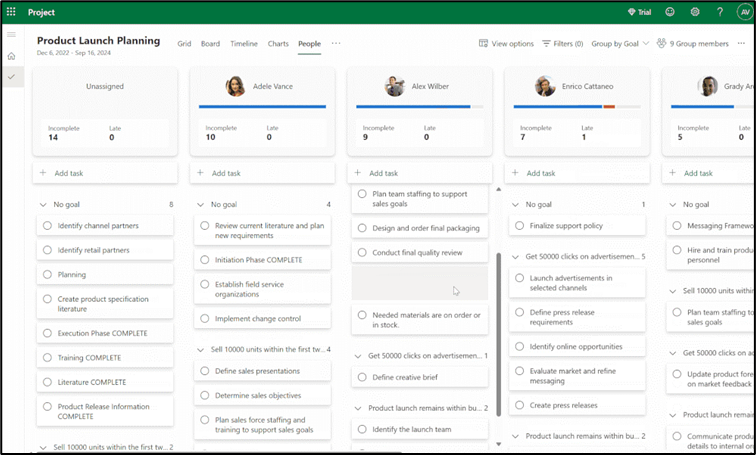Open the more options ellipsis after People tab
The image size is (756, 455).
pyautogui.click(x=336, y=43)
